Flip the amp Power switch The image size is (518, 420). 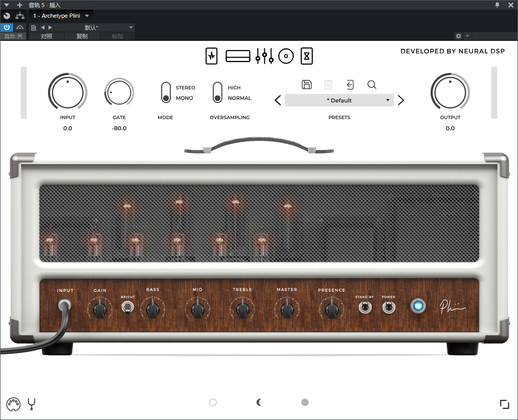click(x=389, y=307)
